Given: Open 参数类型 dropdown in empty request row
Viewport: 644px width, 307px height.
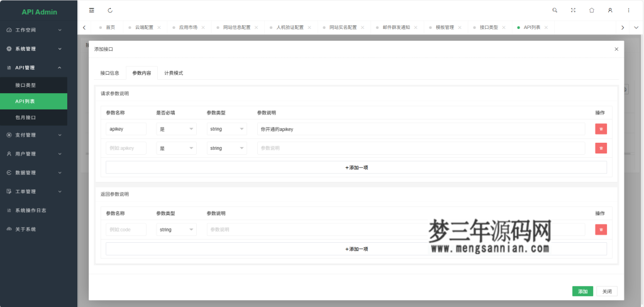Looking at the screenshot, I should (x=226, y=148).
